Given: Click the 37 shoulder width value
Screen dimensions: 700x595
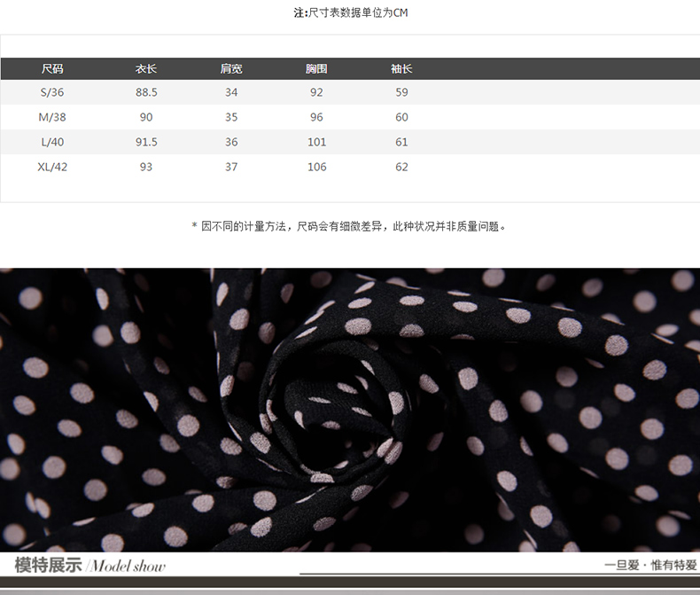Looking at the screenshot, I should (231, 167).
